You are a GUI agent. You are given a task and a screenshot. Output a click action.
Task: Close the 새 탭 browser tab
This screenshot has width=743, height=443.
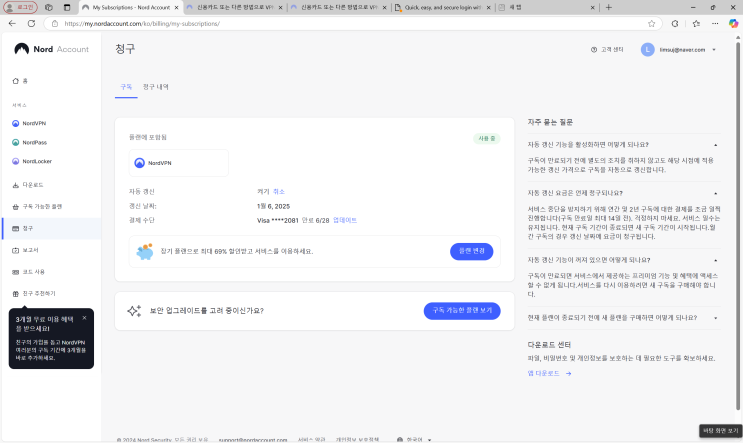tap(592, 8)
